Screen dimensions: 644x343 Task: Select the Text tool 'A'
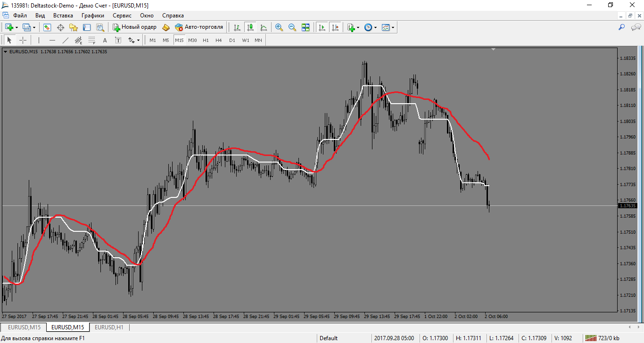click(x=105, y=40)
